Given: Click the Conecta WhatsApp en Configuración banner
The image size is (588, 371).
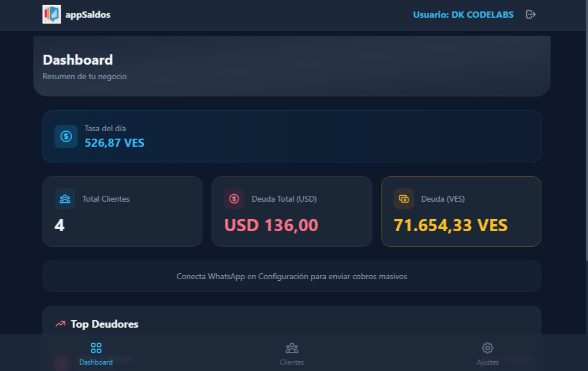Looking at the screenshot, I should (292, 276).
